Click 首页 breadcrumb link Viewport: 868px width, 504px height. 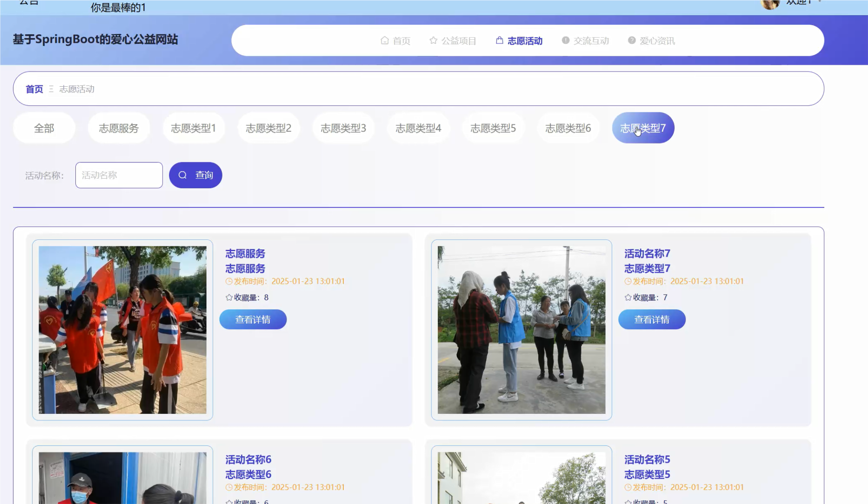34,89
